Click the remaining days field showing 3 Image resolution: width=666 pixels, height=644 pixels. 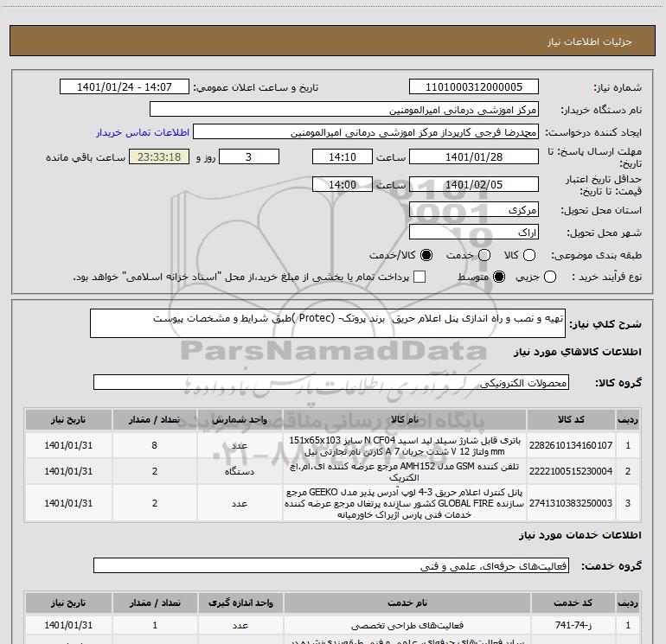coord(249,157)
